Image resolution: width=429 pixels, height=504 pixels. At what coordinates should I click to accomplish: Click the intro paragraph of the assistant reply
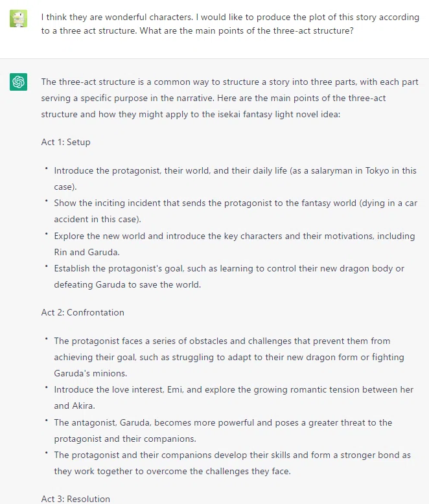[229, 98]
